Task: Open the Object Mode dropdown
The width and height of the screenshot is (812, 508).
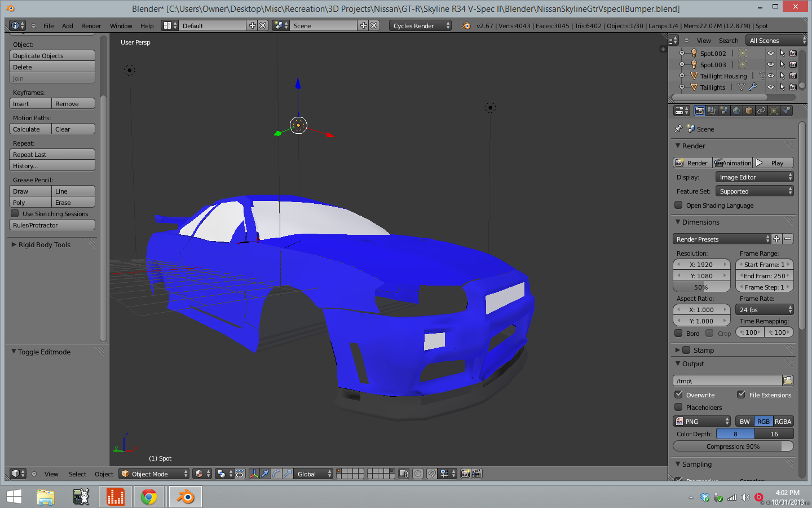Action: tap(154, 474)
